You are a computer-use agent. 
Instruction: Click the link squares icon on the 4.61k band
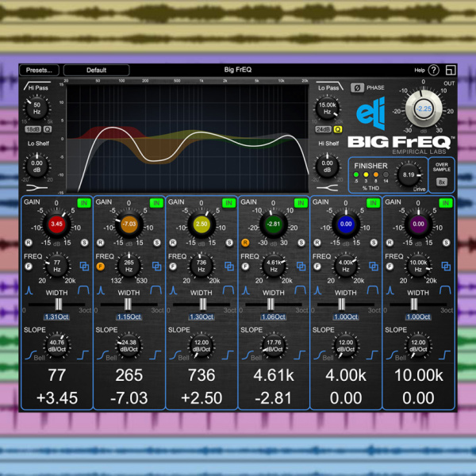pos(301,267)
